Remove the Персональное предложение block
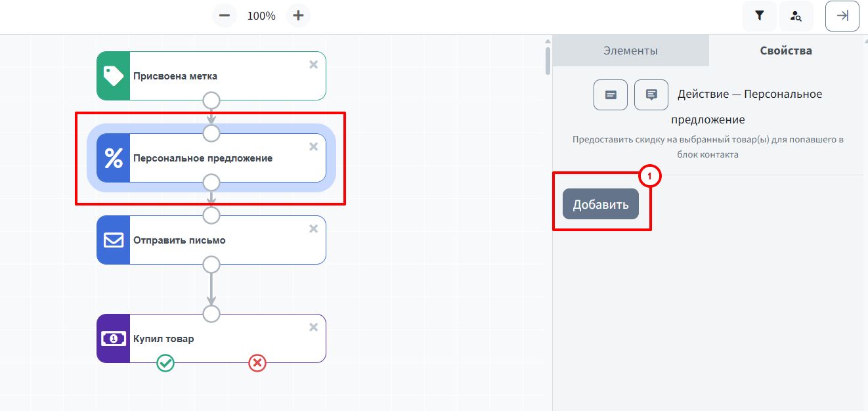This screenshot has width=868, height=411. [x=314, y=146]
